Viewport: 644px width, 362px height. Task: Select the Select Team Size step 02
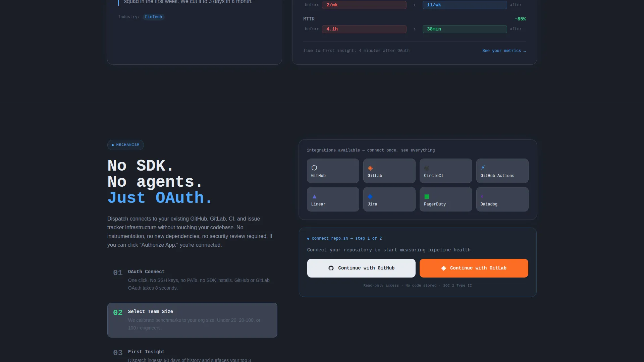(x=192, y=320)
